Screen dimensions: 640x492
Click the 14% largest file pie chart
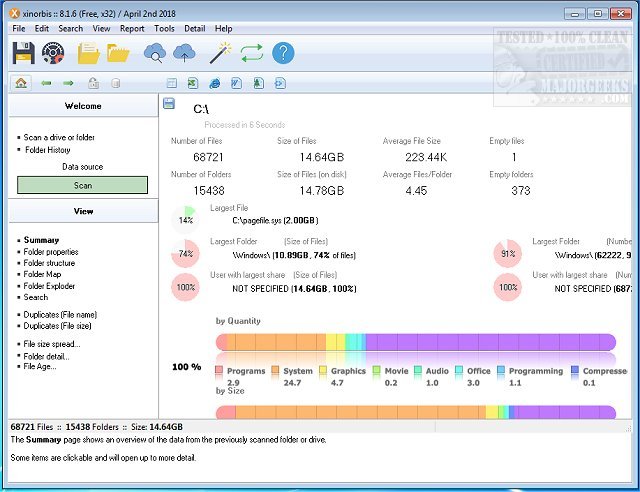tap(185, 220)
